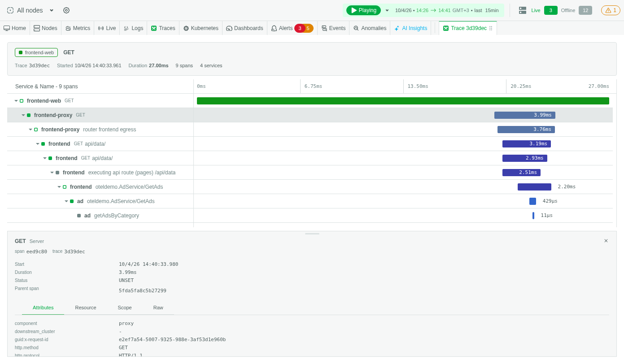Open the warning alert badge showing 1

[x=611, y=10]
